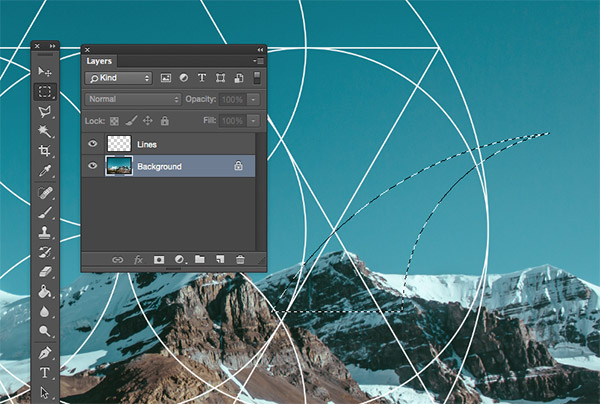Open the Opacity slider dropdown arrow
The height and width of the screenshot is (404, 600).
(253, 99)
